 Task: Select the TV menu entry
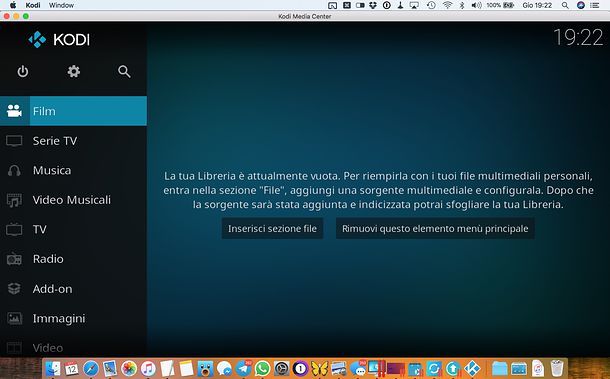tap(74, 230)
